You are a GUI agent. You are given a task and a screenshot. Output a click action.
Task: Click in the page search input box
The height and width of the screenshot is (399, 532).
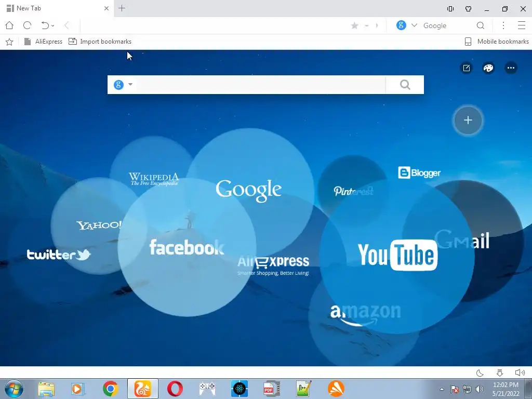(x=261, y=85)
